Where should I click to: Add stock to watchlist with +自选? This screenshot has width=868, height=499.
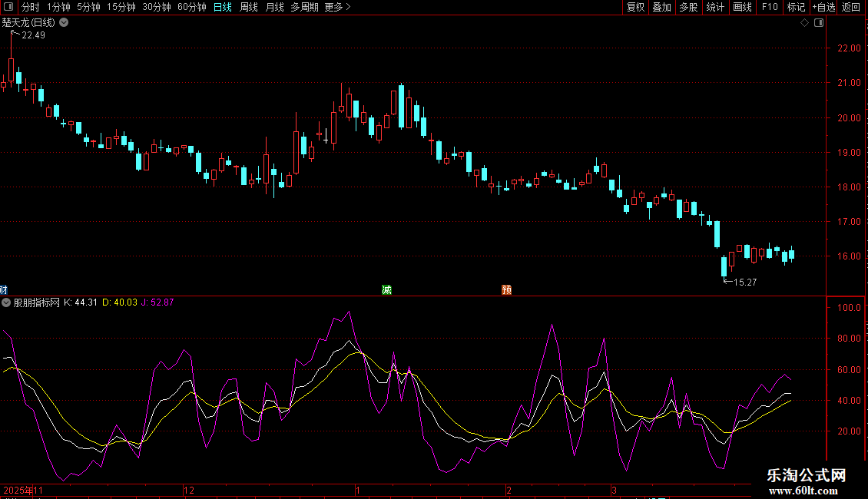(823, 8)
